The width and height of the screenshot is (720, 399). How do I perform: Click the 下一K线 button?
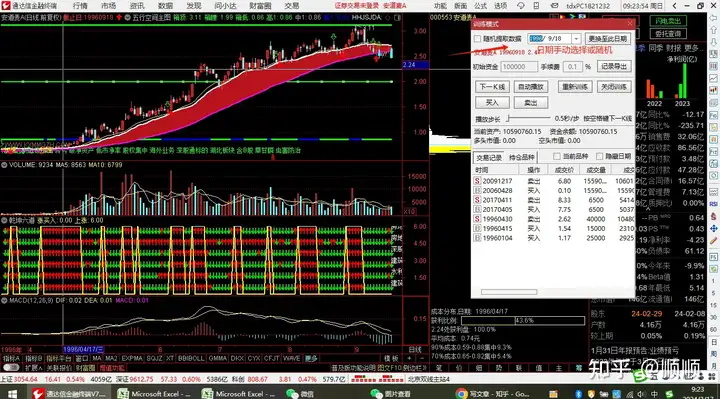(492, 87)
